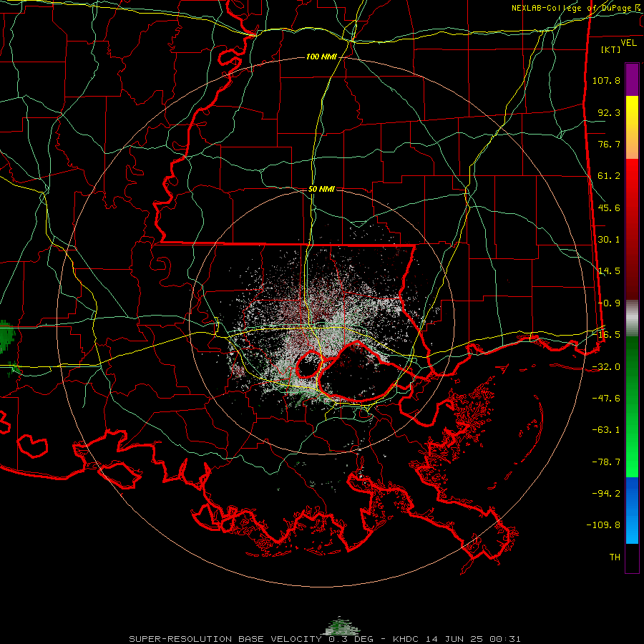The width and height of the screenshot is (644, 644).
Task: Click the [KT] units label
Action: (x=610, y=49)
